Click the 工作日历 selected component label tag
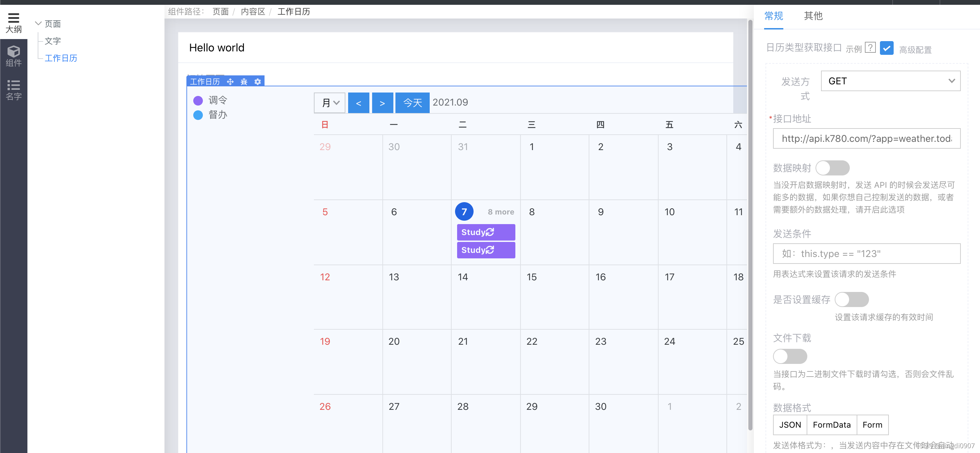This screenshot has width=980, height=453. click(x=205, y=82)
